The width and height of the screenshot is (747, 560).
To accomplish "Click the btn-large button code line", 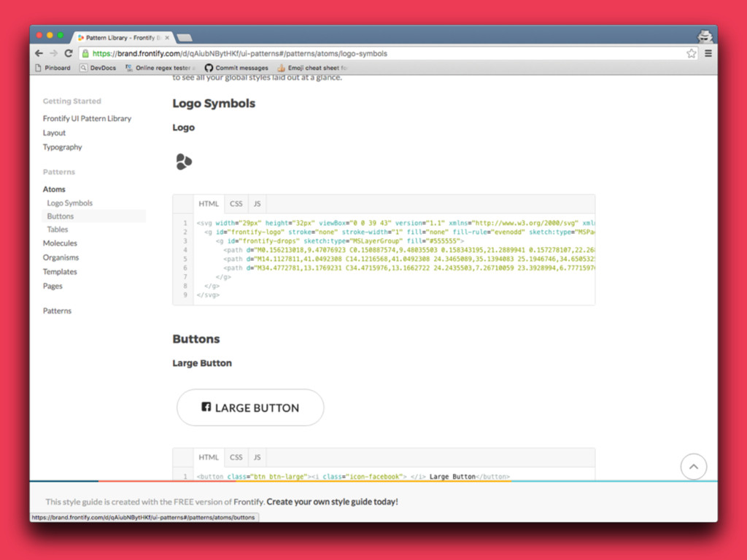I will click(x=353, y=476).
